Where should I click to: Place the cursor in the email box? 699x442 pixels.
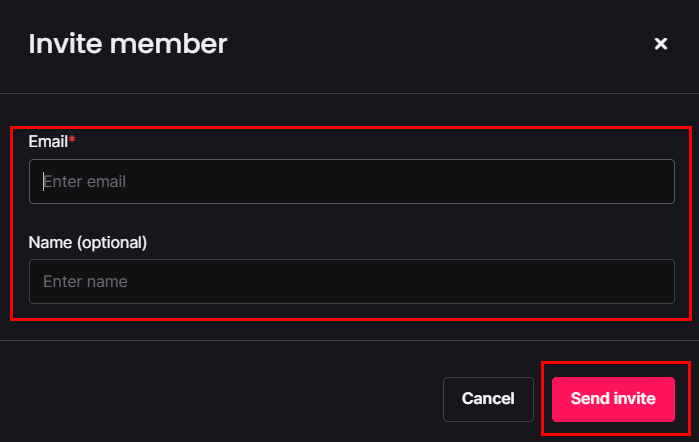click(351, 182)
